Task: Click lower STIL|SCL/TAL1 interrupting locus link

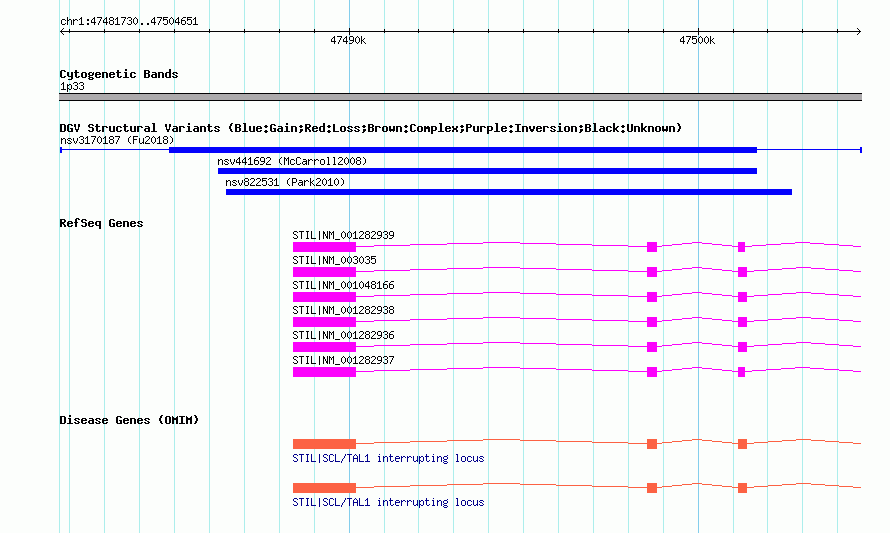Action: [x=388, y=502]
